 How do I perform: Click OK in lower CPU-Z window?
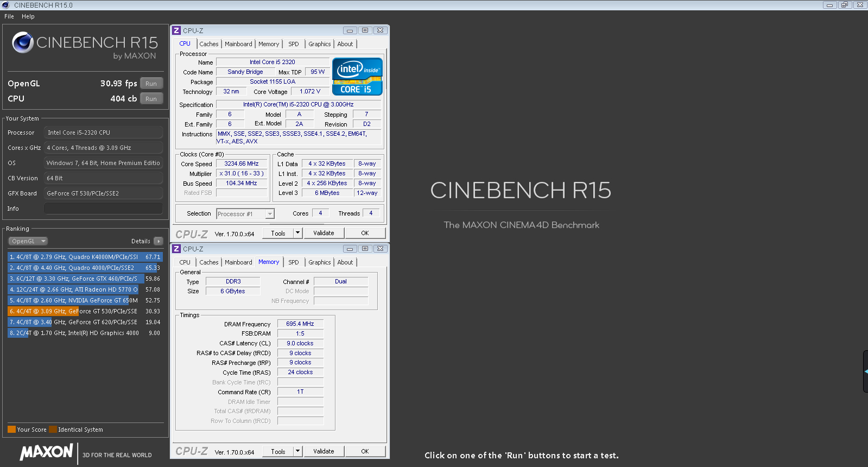(365, 451)
